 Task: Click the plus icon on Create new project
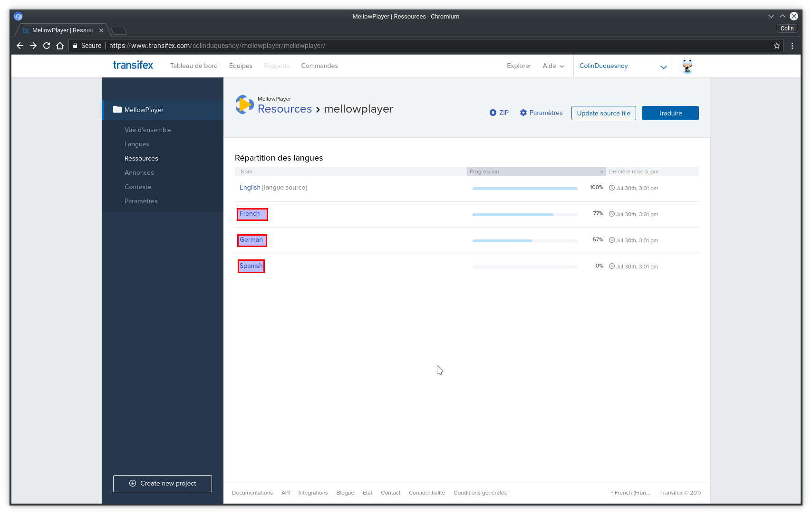pyautogui.click(x=133, y=483)
